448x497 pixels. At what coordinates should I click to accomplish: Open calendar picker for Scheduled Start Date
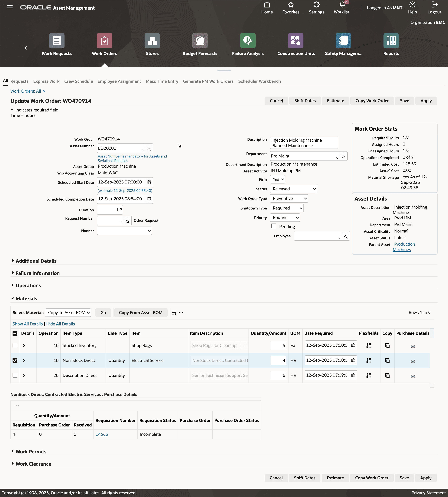[x=149, y=182]
